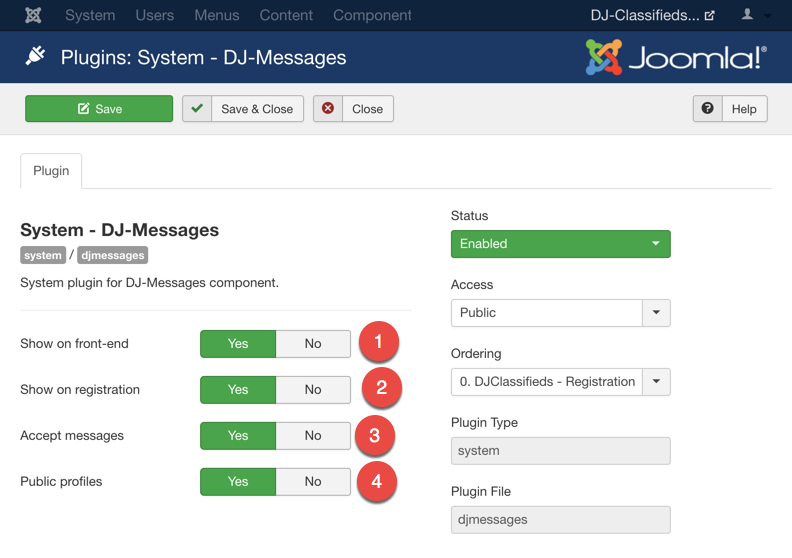792x558 pixels.
Task: Click the edit icon on Save button
Action: tap(83, 109)
